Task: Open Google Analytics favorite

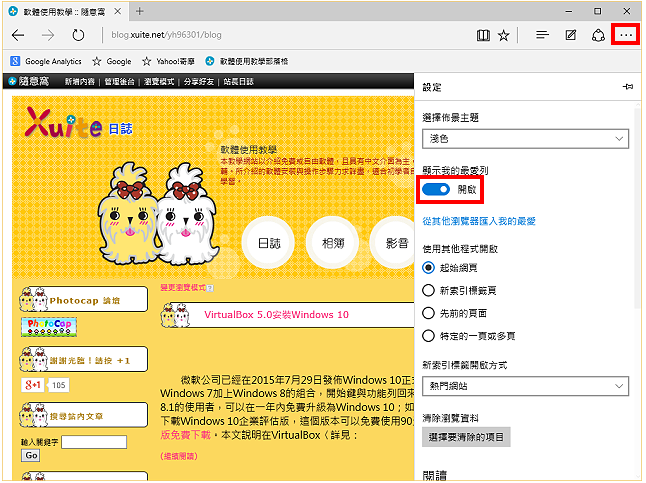Action: pos(46,61)
